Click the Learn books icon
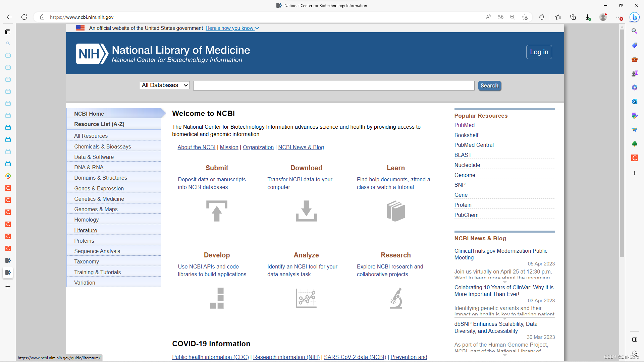This screenshot has width=644, height=362. point(395,211)
